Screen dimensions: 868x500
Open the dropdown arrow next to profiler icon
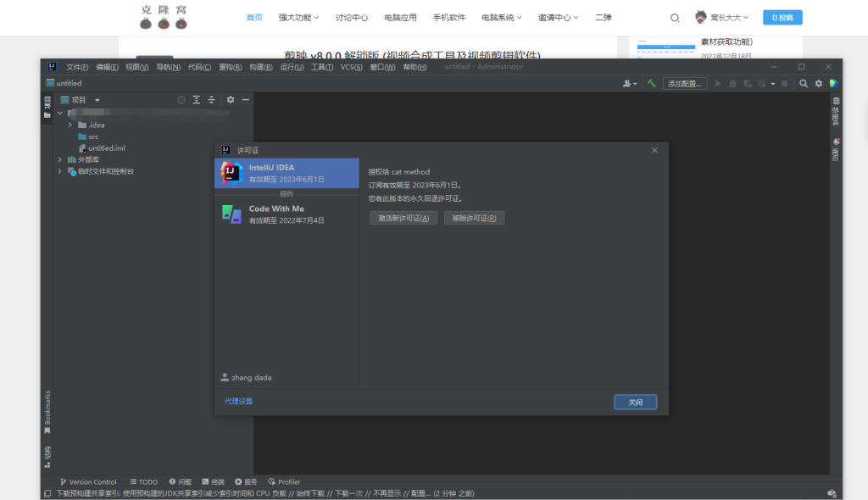click(x=773, y=84)
